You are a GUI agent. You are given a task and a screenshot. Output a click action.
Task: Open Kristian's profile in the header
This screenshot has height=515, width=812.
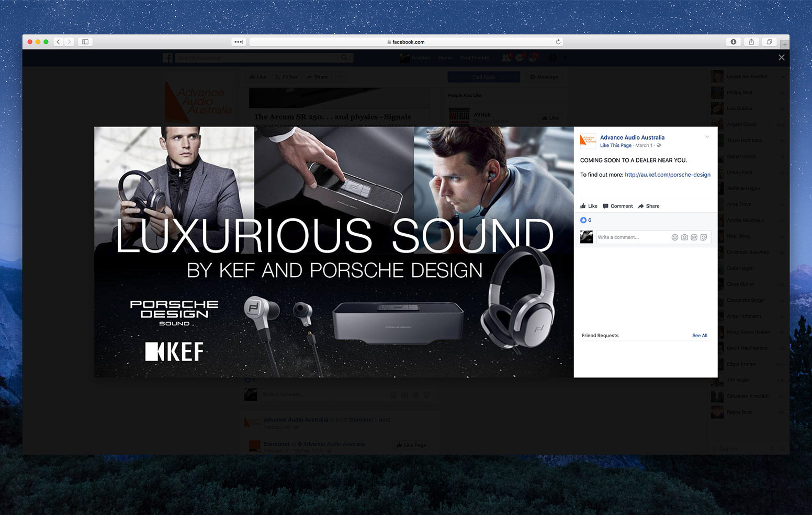coord(415,58)
